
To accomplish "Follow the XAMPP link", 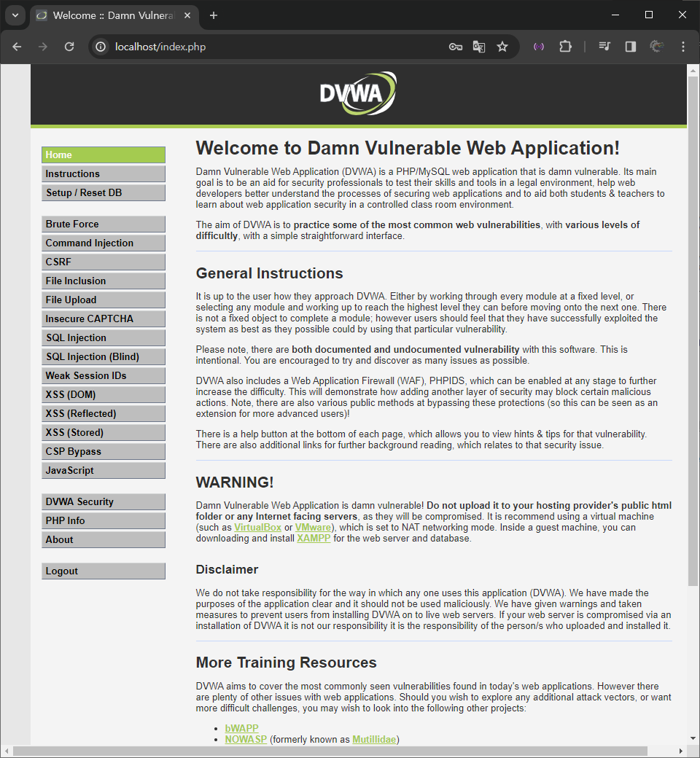I will pos(314,538).
